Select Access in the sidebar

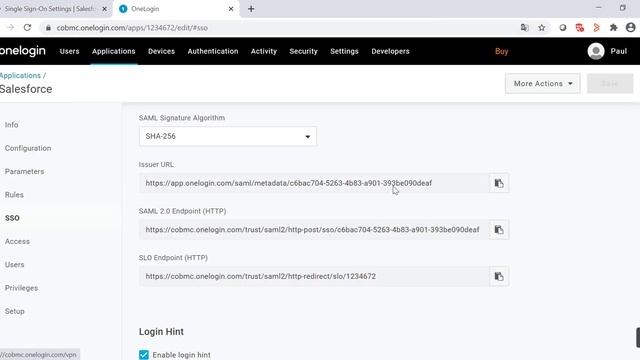pyautogui.click(x=17, y=241)
